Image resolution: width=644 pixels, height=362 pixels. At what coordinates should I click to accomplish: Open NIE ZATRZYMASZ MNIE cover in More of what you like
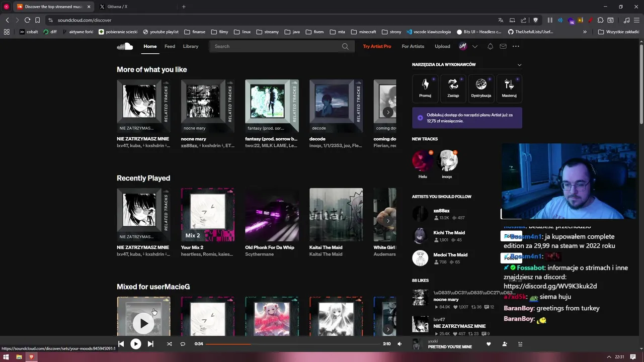point(143,106)
